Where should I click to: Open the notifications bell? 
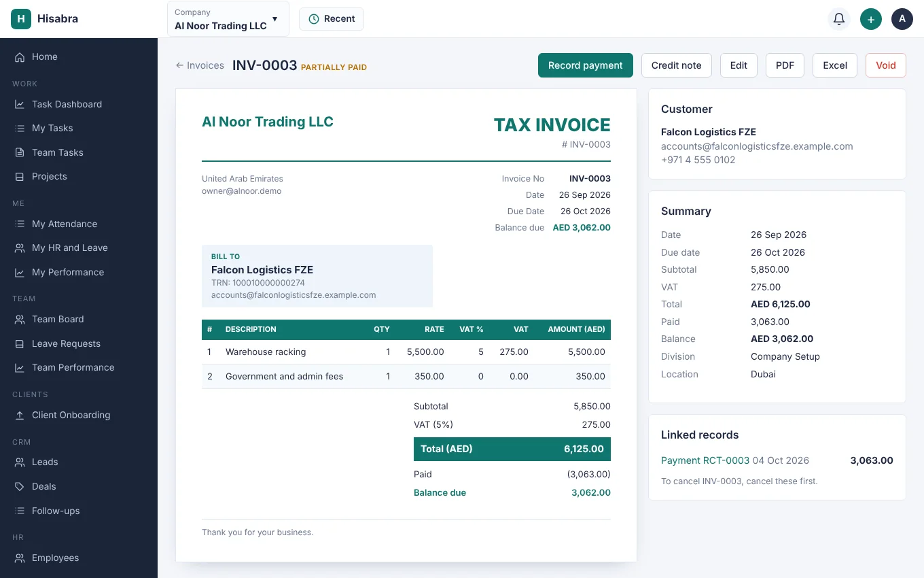tap(839, 19)
